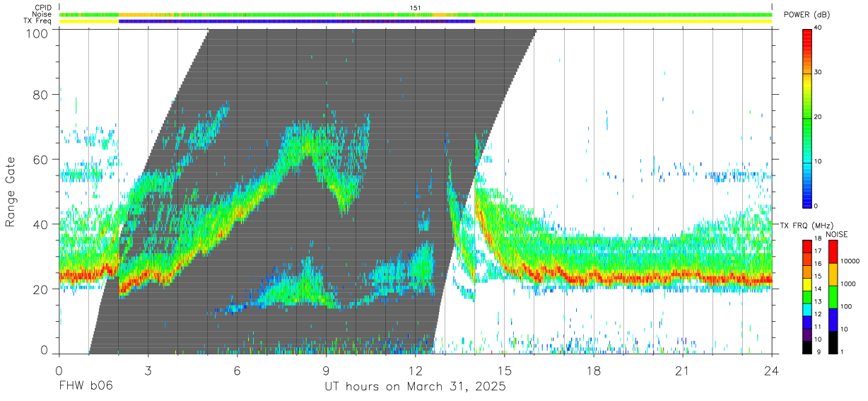Click the noise scale value '10000'
This screenshot has height=401, width=868.
pos(850,262)
